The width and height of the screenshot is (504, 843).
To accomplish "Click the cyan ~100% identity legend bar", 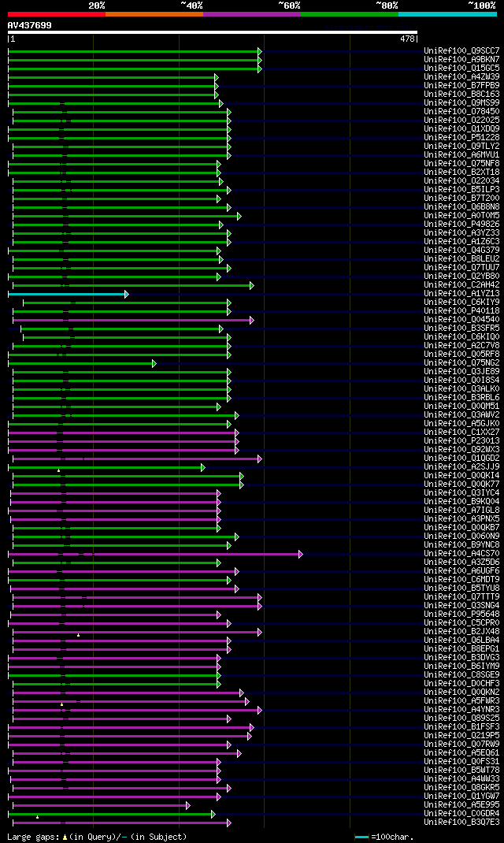I will click(447, 14).
